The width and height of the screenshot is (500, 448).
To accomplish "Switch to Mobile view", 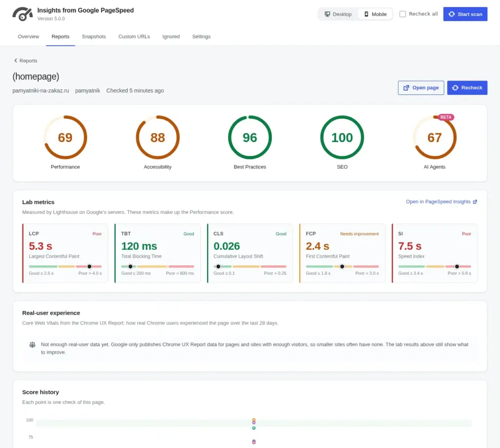I will pyautogui.click(x=375, y=14).
